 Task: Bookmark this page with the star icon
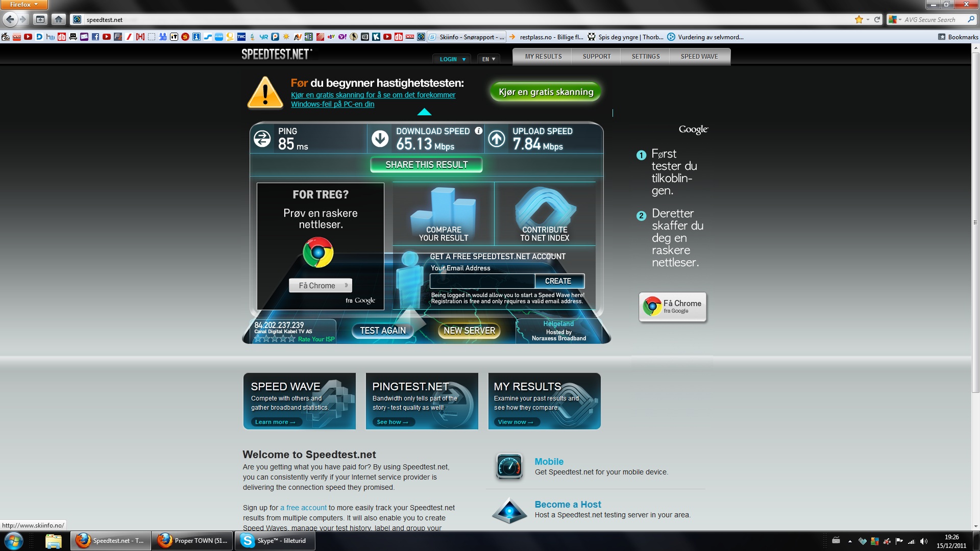859,19
